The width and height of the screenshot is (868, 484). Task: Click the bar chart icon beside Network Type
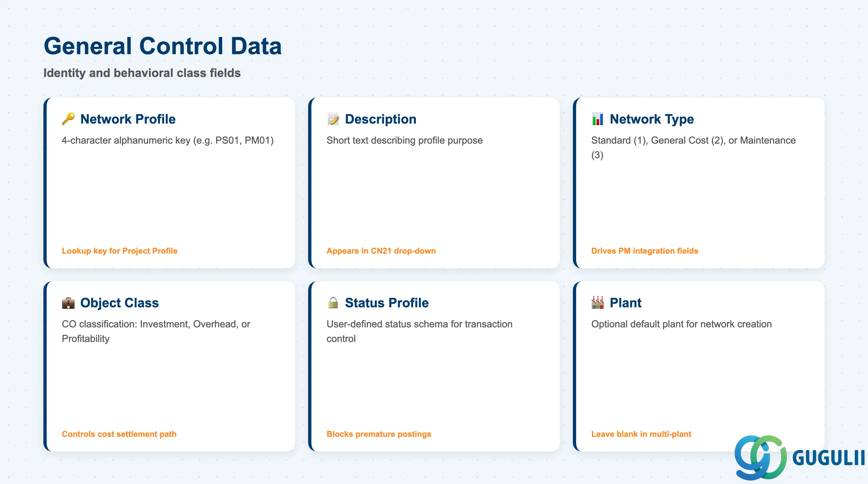(598, 119)
